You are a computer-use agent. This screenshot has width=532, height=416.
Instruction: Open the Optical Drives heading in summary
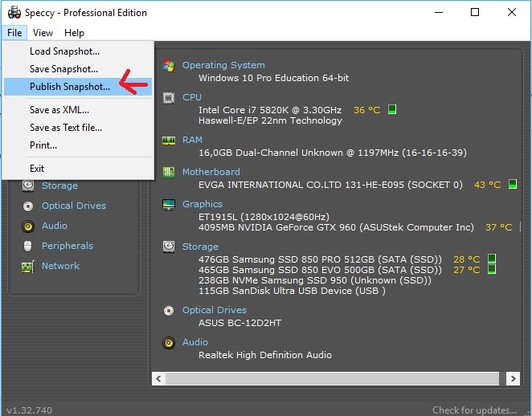pyautogui.click(x=215, y=310)
